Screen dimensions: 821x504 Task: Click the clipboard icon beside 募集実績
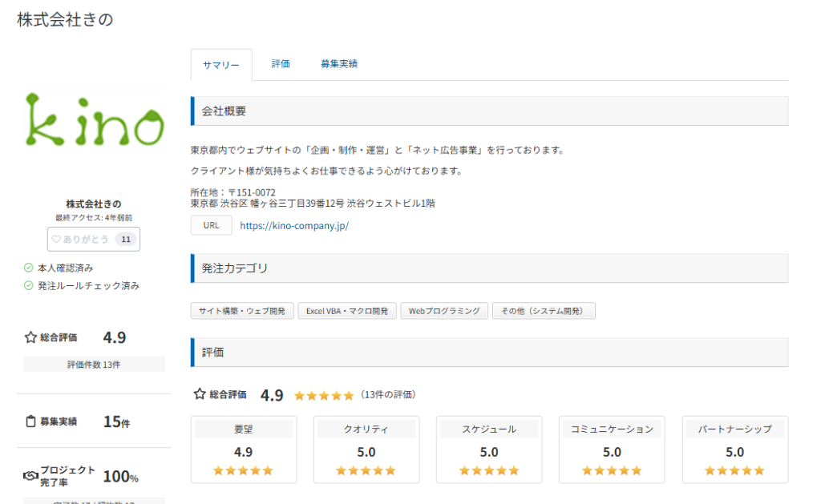(30, 421)
